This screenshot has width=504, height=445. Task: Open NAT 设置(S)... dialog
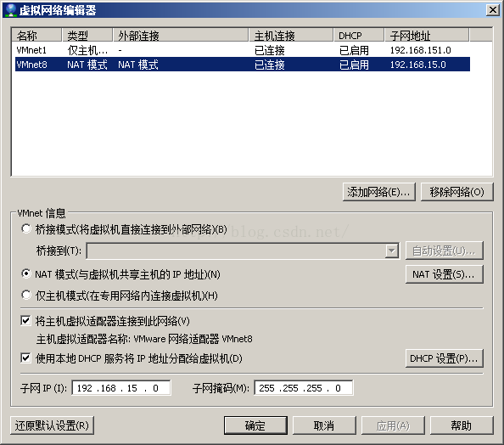(x=445, y=274)
